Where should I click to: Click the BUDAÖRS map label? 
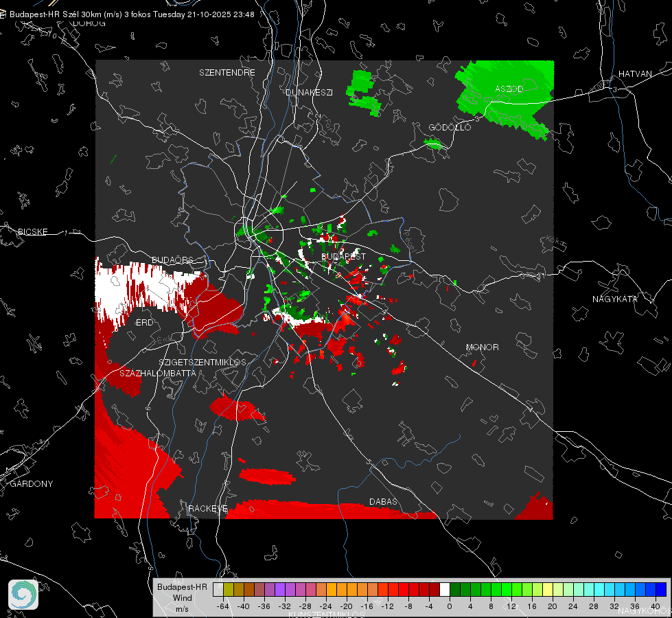click(x=173, y=260)
